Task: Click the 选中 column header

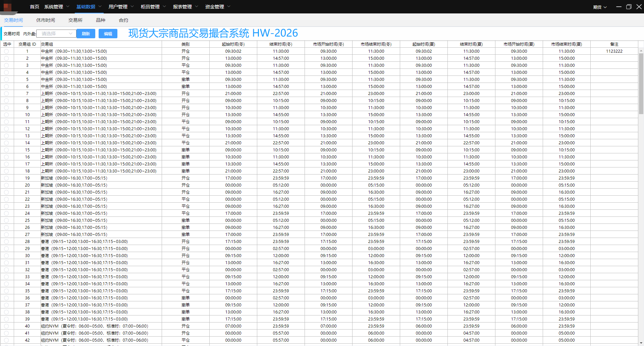Action: (x=7, y=44)
